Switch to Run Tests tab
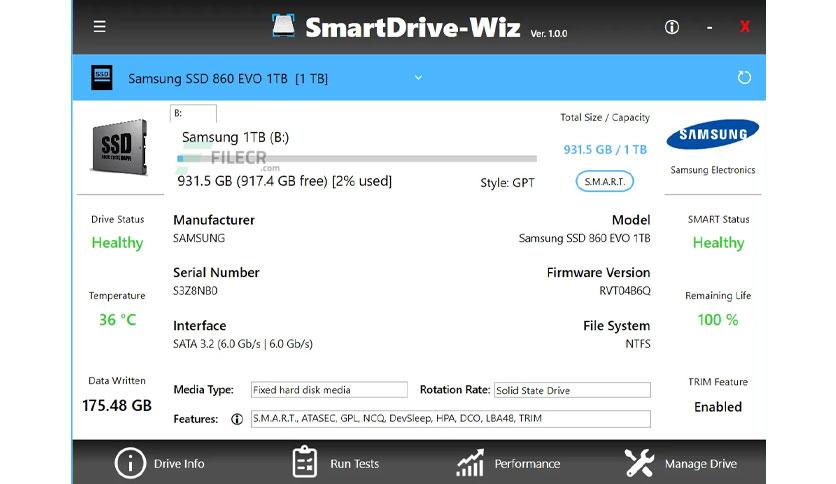Screen dimensions: 836x484 click(355, 464)
